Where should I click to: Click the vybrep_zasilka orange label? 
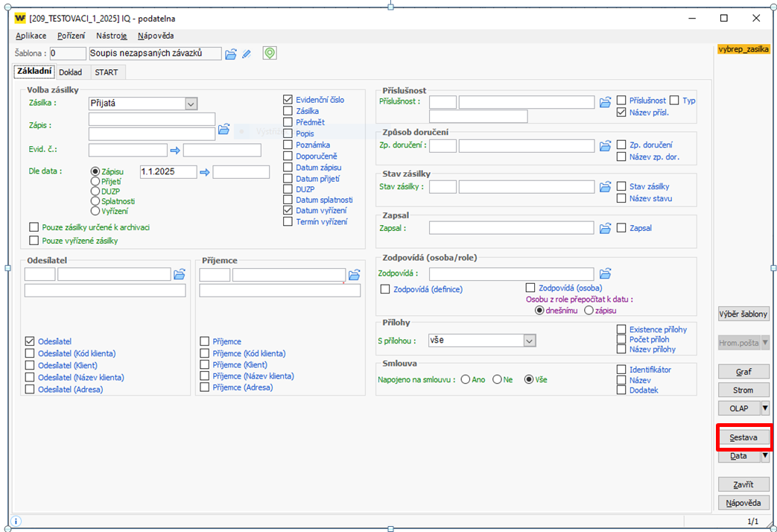743,49
